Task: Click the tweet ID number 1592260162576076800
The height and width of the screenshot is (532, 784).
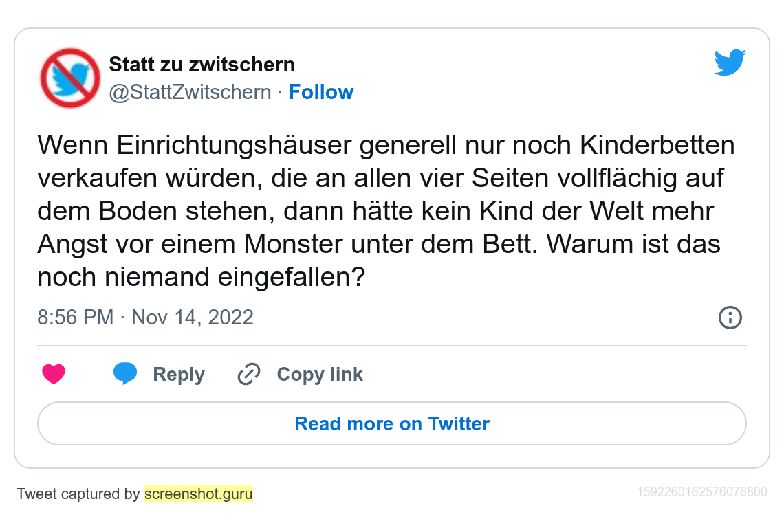Action: click(701, 491)
